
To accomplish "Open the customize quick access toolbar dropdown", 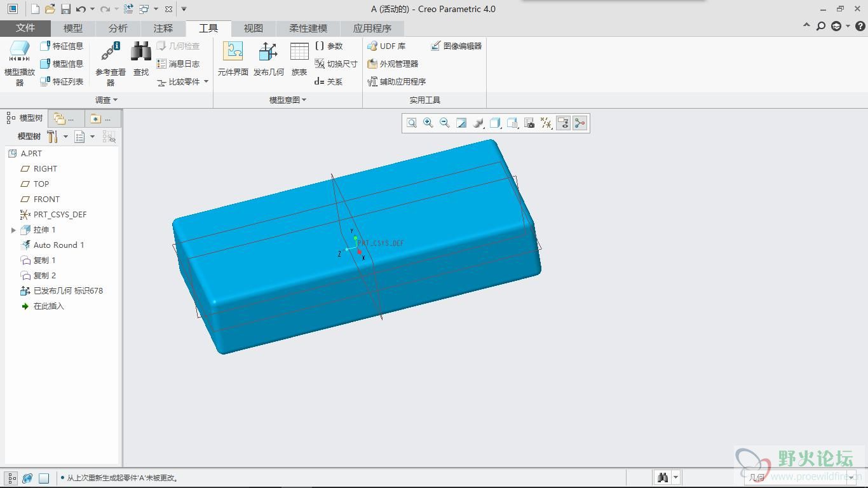I will click(x=184, y=9).
